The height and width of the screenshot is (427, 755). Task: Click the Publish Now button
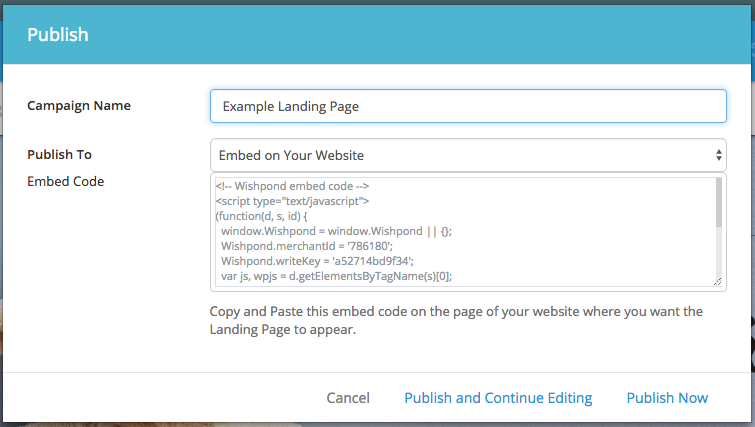tap(667, 398)
